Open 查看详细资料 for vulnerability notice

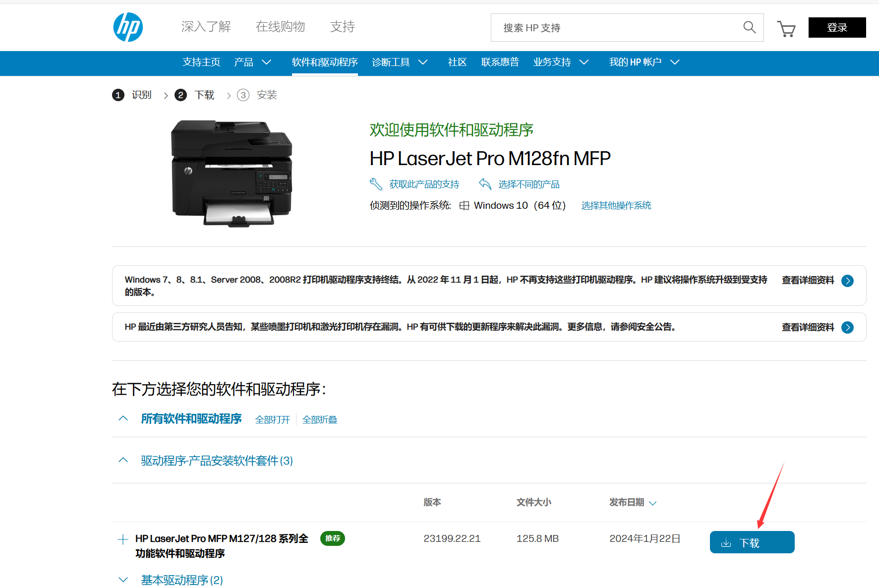808,327
